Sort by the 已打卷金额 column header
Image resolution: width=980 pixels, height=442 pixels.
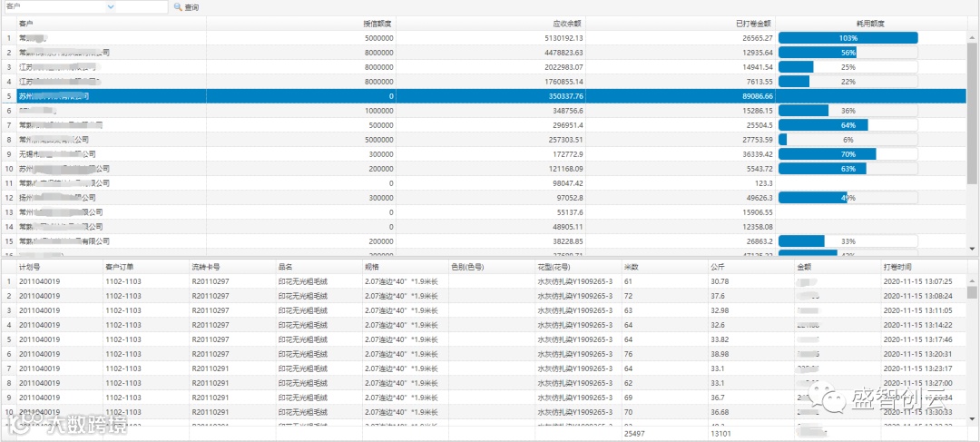[x=754, y=23]
